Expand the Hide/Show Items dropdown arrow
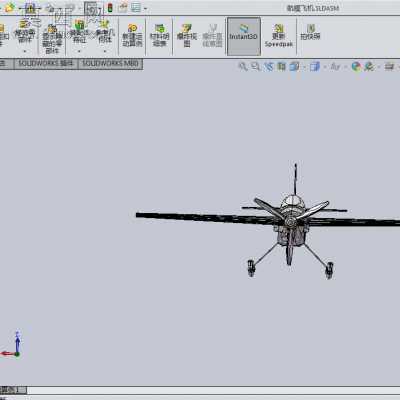The width and height of the screenshot is (400, 400). 345,67
